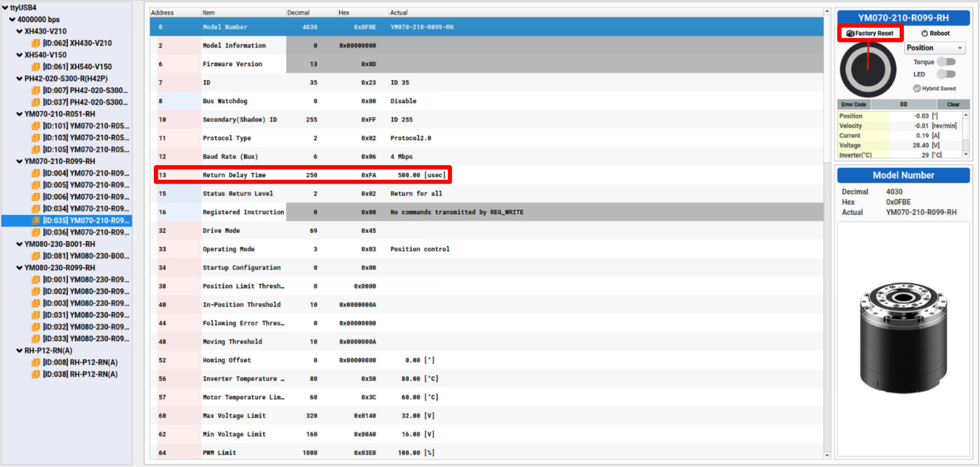Click device icon for ID:105 YM070-210-R05

pos(36,149)
